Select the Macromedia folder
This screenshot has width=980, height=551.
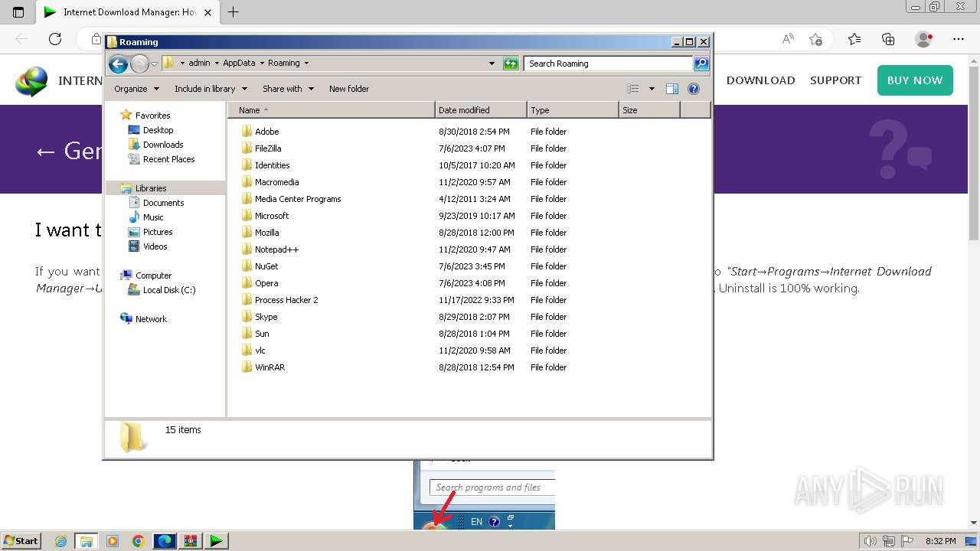click(276, 182)
